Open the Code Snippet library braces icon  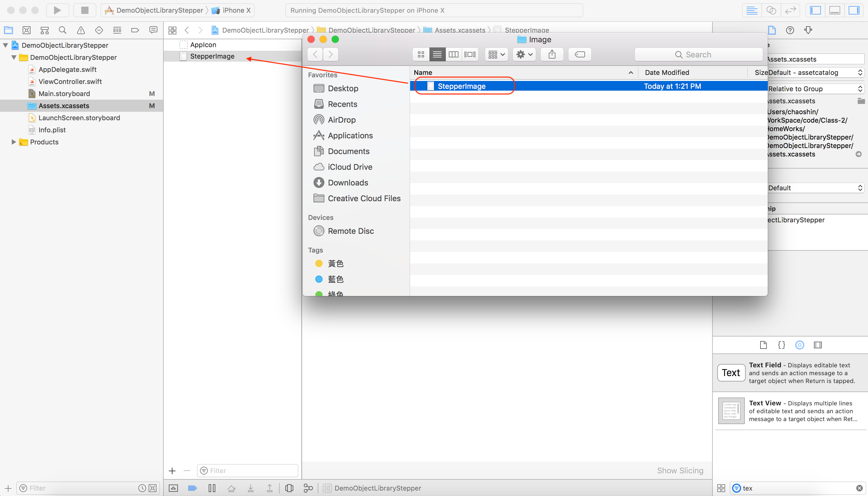(781, 345)
